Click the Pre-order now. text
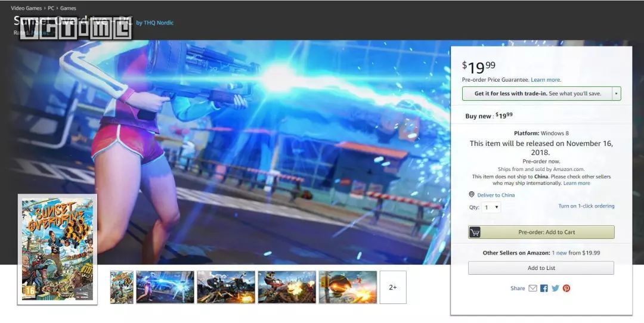The height and width of the screenshot is (323, 644). 541,161
